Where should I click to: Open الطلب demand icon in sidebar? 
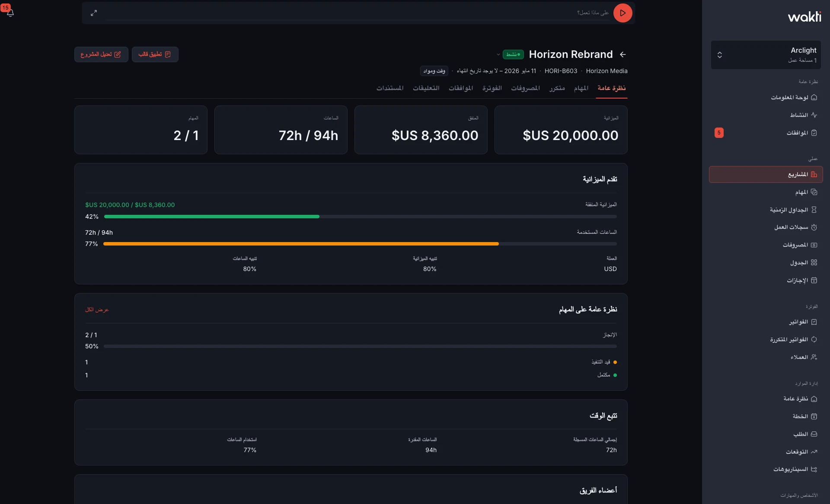point(814,434)
